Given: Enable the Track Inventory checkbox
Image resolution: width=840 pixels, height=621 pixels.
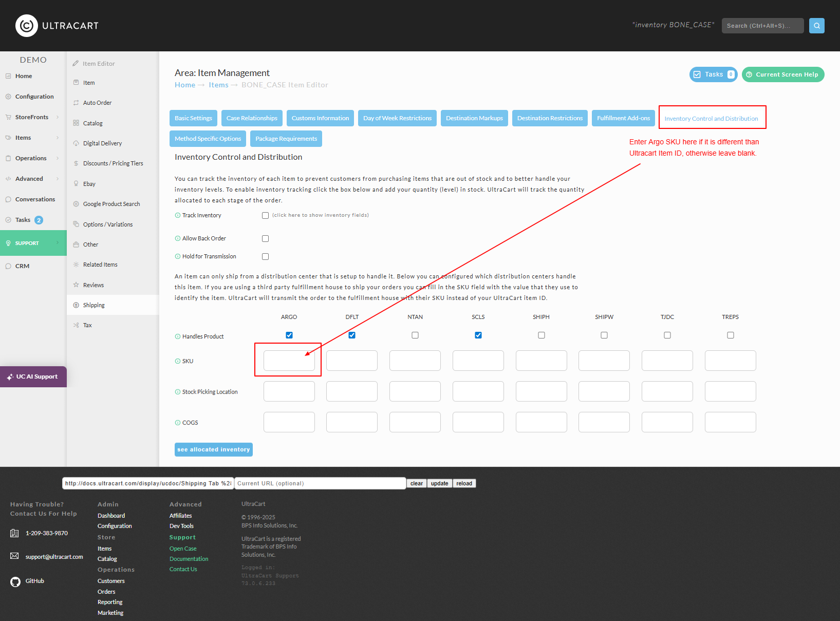Looking at the screenshot, I should point(265,215).
